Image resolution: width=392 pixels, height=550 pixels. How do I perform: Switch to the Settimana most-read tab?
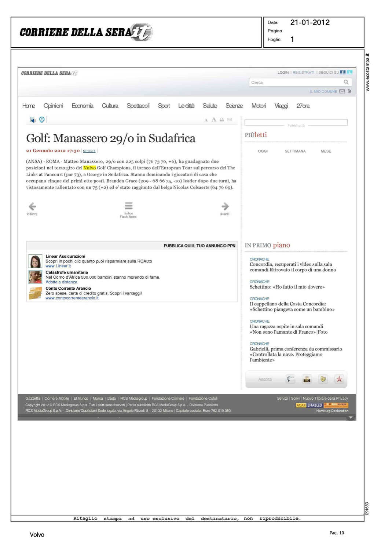pos(295,151)
